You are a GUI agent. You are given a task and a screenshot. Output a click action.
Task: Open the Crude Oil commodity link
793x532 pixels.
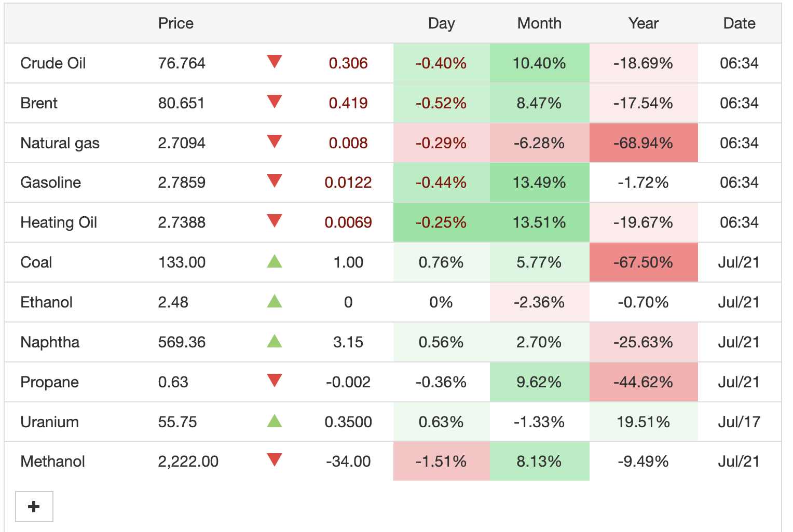coord(53,63)
